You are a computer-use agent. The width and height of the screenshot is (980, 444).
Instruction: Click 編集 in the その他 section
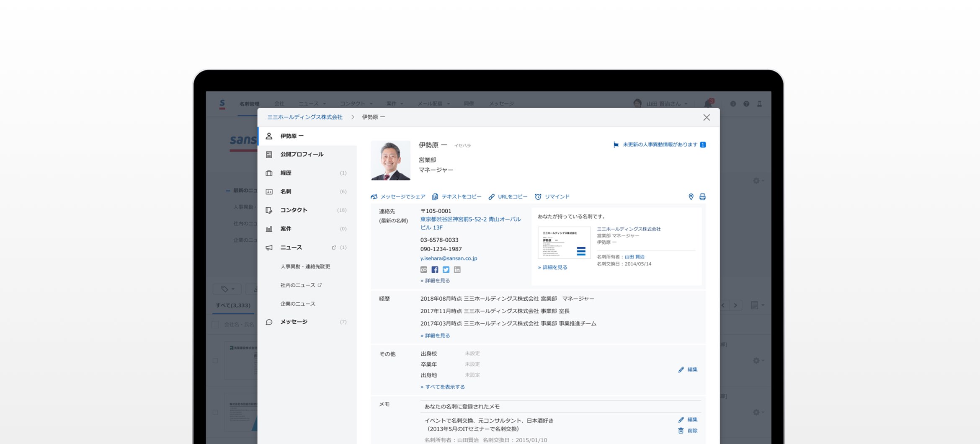688,369
